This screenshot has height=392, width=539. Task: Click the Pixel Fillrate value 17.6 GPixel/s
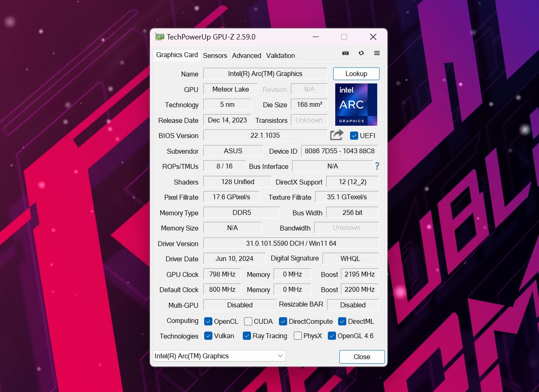(231, 197)
